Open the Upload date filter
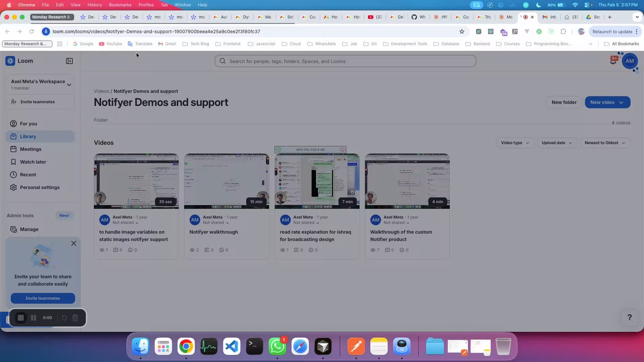Image resolution: width=644 pixels, height=362 pixels. click(556, 143)
